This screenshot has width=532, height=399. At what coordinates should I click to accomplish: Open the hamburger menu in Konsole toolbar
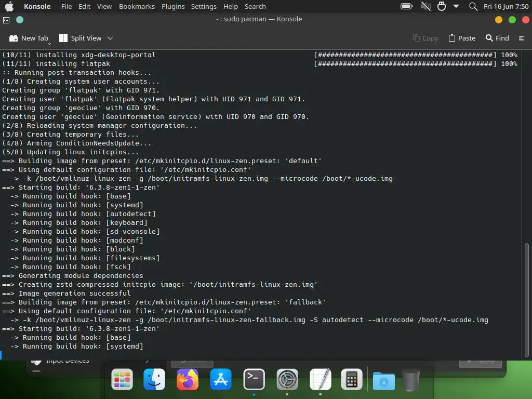pyautogui.click(x=522, y=38)
